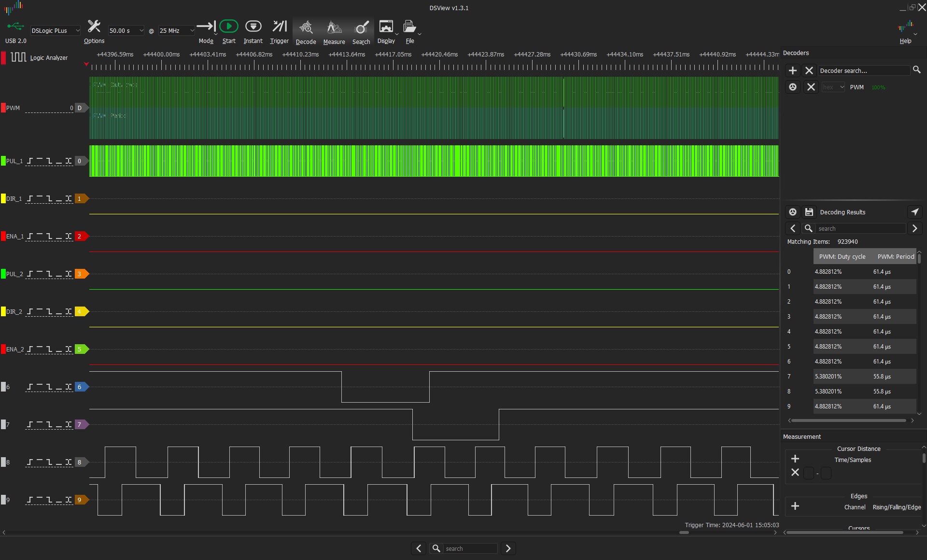927x560 pixels.
Task: Open PWM decoder settings gear
Action: 793,87
